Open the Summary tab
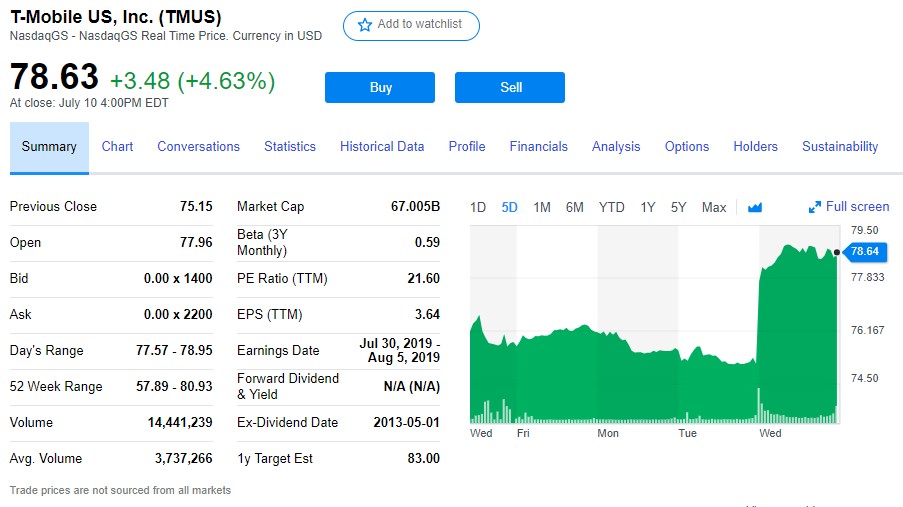The width and height of the screenshot is (903, 507). click(49, 147)
